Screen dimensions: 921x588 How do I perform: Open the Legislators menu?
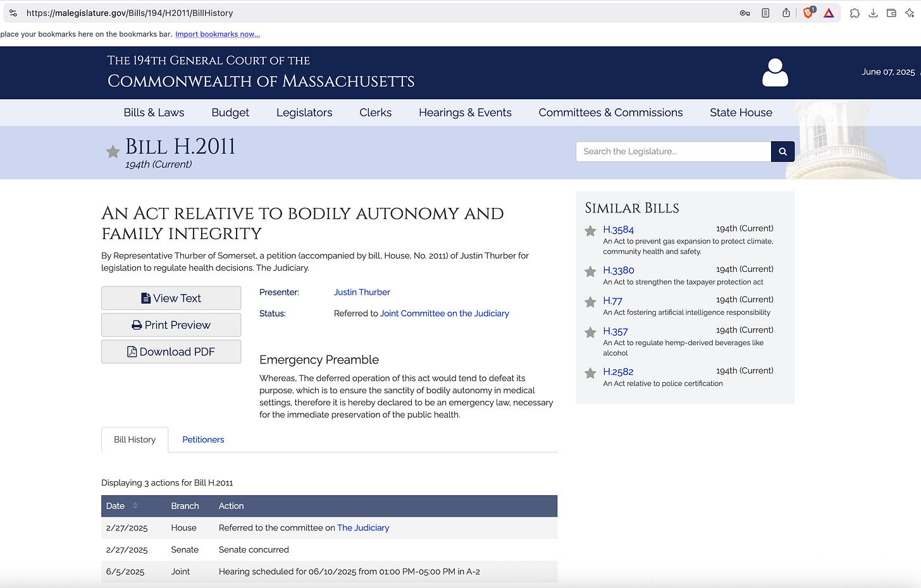point(304,113)
